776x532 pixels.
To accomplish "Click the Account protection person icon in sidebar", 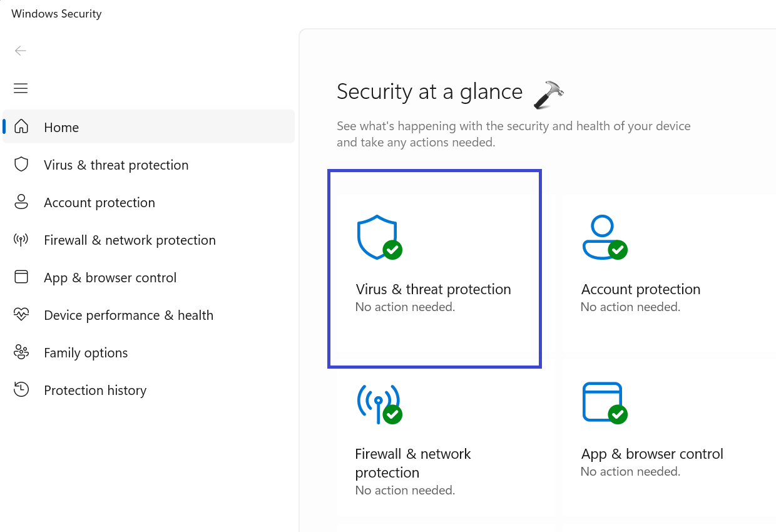I will (21, 202).
